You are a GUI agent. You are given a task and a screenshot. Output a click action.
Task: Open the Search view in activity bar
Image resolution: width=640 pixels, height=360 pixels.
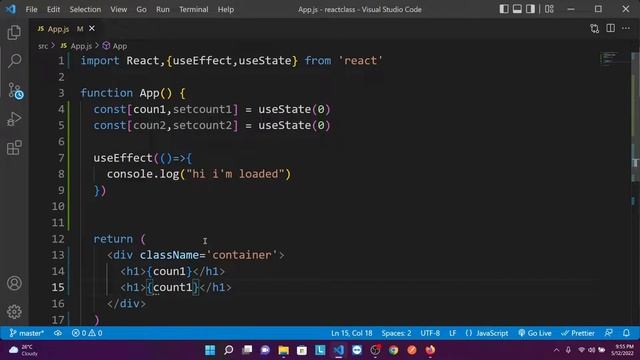tap(14, 61)
